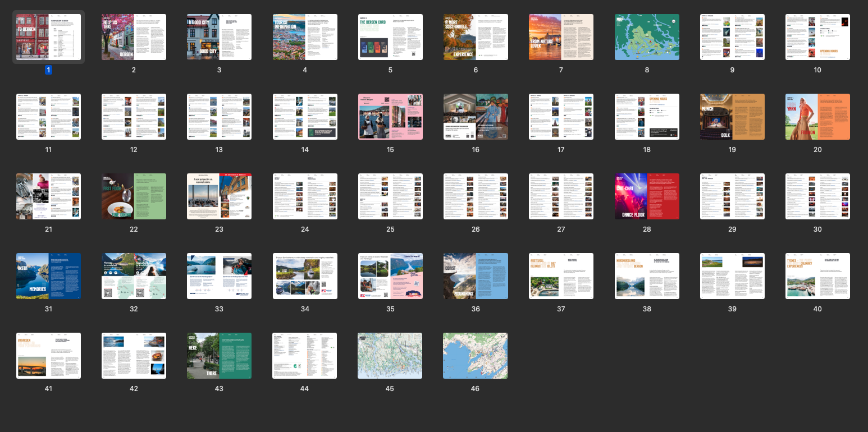Click the green Map thumbnail on page 8
The width and height of the screenshot is (868, 432).
(x=646, y=37)
